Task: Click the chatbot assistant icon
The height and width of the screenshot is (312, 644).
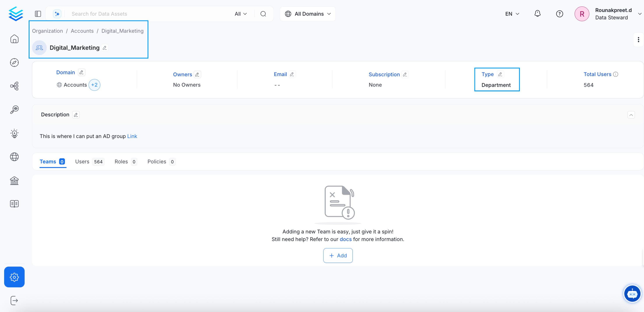Action: click(x=632, y=293)
